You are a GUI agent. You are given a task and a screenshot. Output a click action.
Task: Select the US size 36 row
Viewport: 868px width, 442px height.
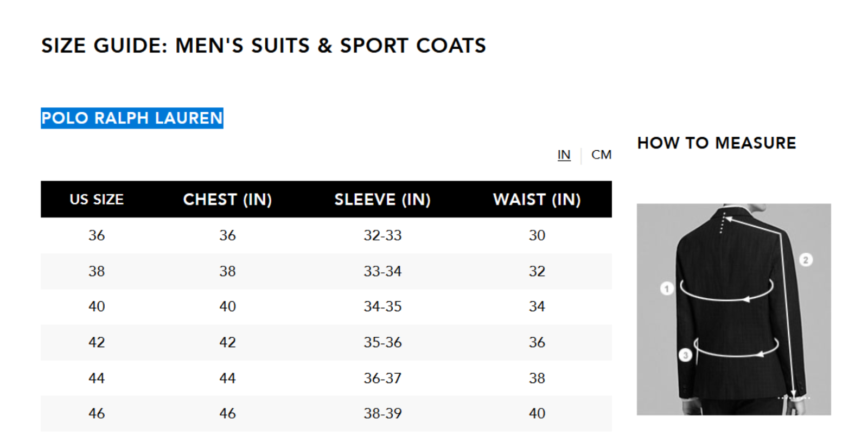(326, 235)
